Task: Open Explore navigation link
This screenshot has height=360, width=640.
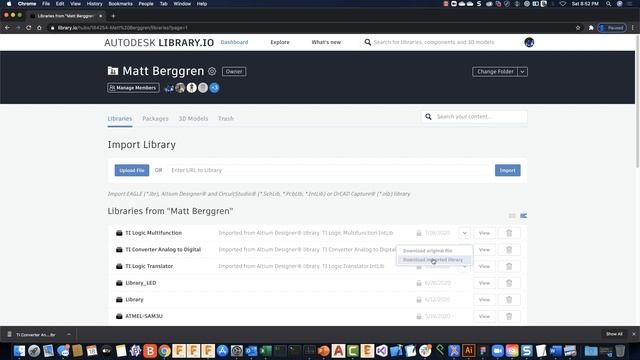Action: (x=280, y=42)
